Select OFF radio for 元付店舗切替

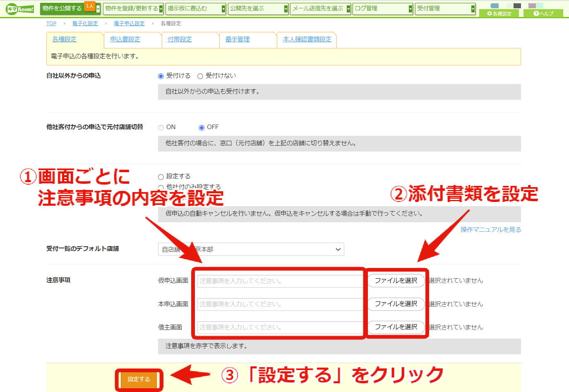point(202,127)
